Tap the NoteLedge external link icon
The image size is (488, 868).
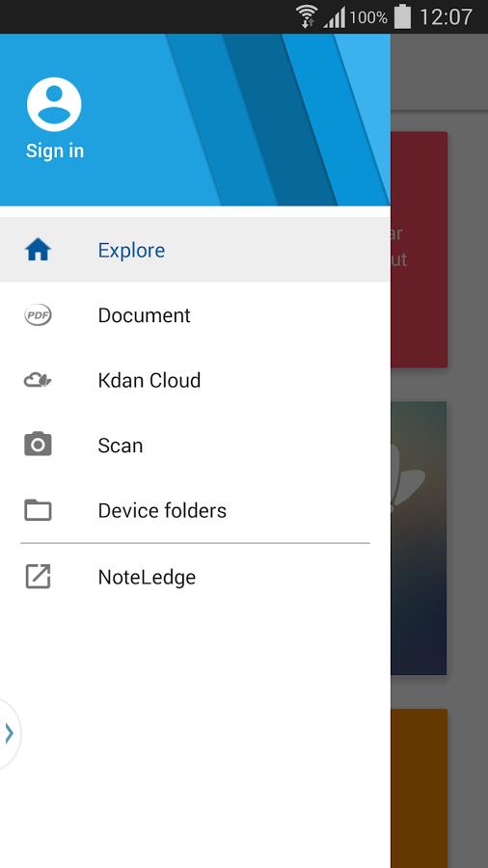click(x=39, y=577)
